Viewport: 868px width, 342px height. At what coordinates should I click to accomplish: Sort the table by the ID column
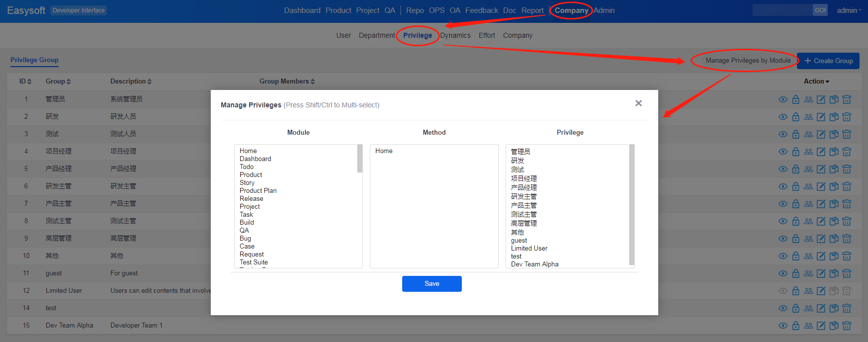coord(25,82)
